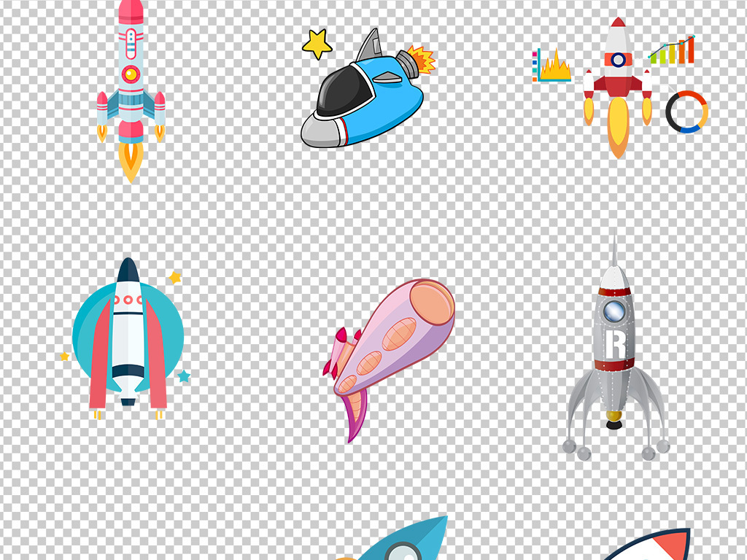Click the bar chart with rising arrow
The height and width of the screenshot is (560, 747).
[672, 51]
